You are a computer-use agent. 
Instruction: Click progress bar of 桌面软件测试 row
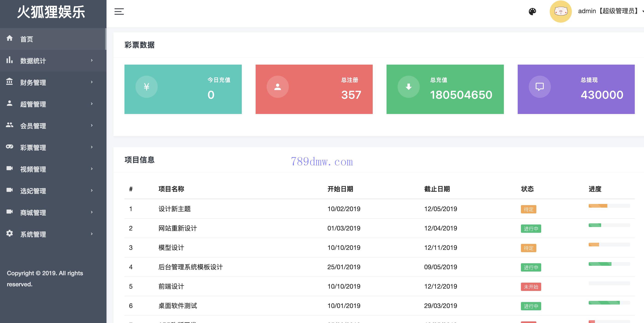pyautogui.click(x=609, y=303)
